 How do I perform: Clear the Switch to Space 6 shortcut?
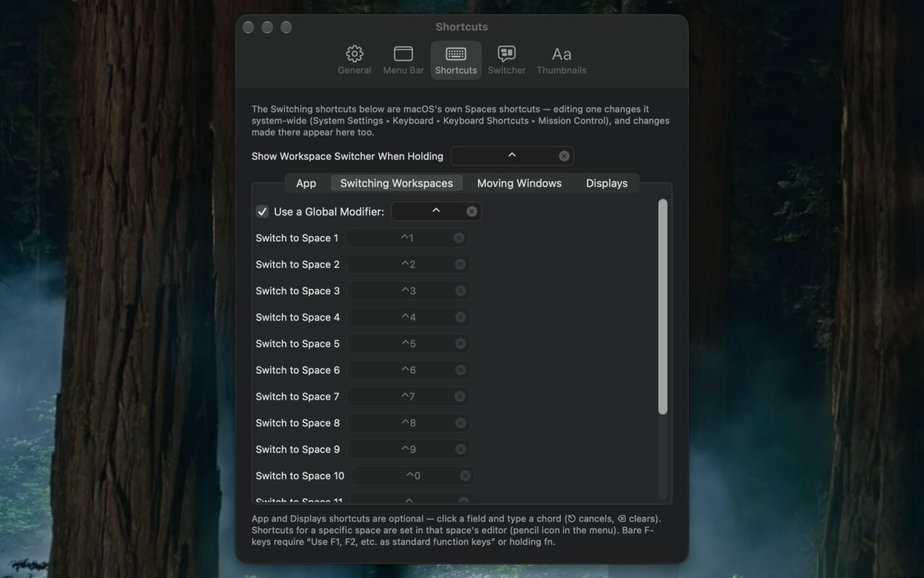(x=460, y=370)
